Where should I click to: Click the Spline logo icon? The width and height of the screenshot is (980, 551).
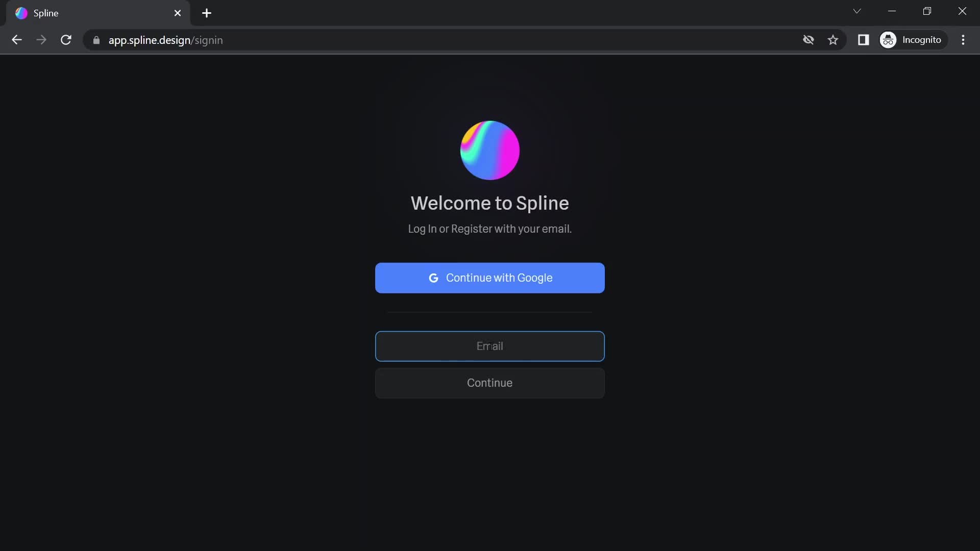(x=489, y=149)
